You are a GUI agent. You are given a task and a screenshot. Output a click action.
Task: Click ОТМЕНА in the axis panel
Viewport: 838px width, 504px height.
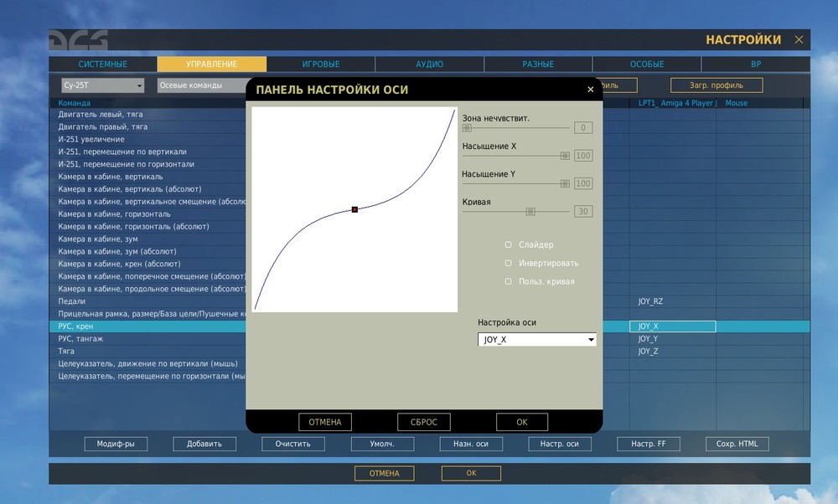point(325,422)
